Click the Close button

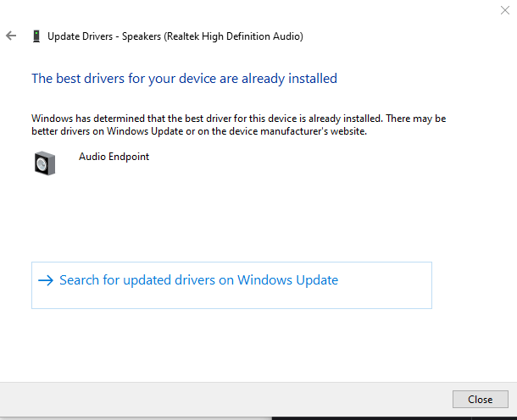click(x=480, y=399)
